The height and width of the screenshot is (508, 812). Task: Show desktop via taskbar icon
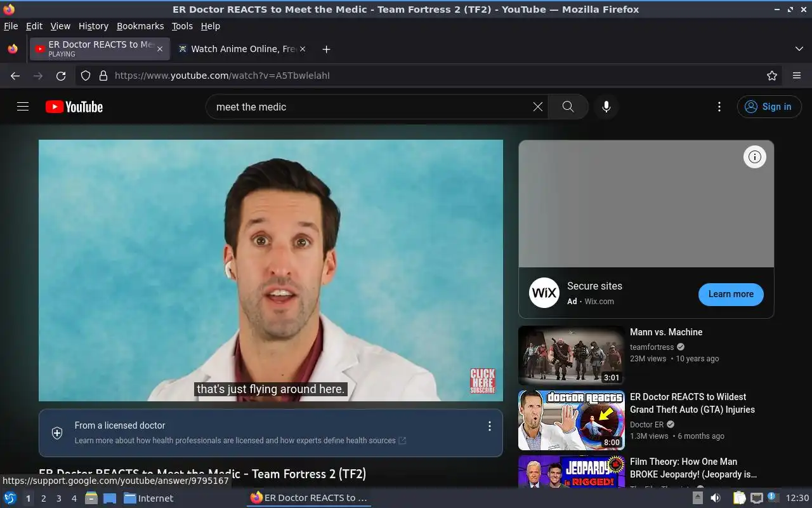point(110,498)
